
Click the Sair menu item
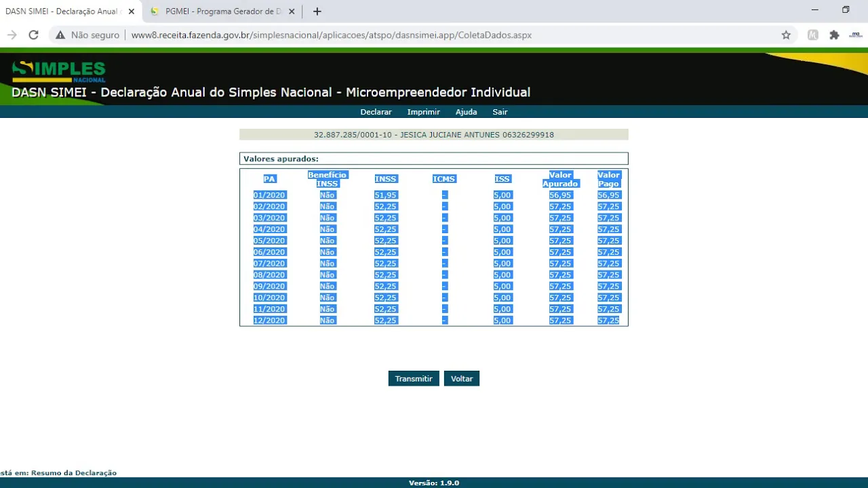[500, 112]
